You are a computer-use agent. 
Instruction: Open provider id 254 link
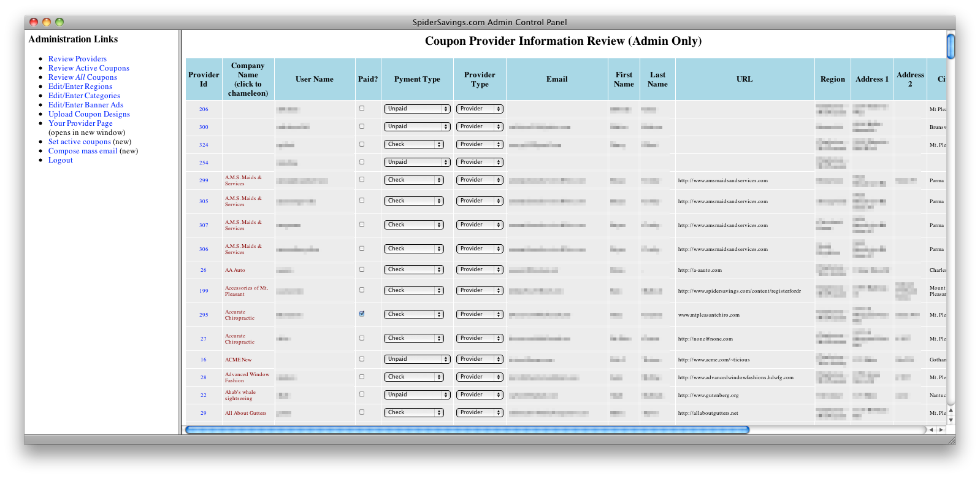point(204,163)
